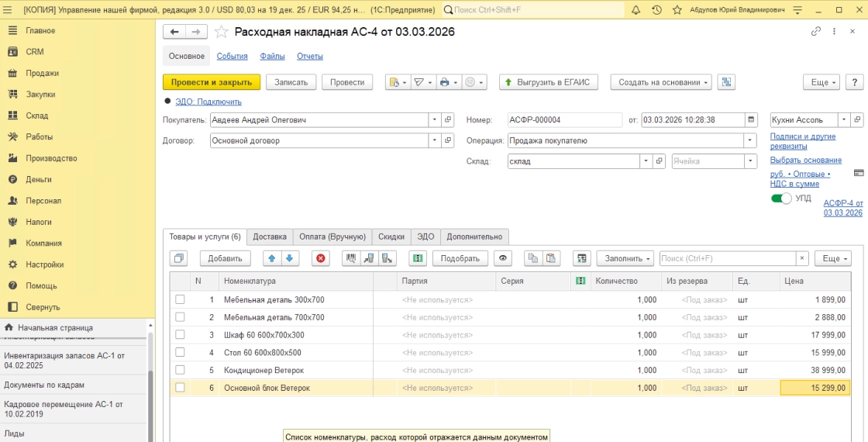Expand the Операция dropdown
Image resolution: width=868 pixels, height=442 pixels.
(751, 140)
